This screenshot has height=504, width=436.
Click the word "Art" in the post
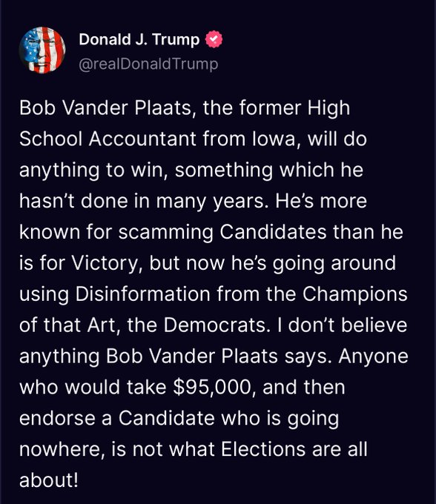(102, 325)
